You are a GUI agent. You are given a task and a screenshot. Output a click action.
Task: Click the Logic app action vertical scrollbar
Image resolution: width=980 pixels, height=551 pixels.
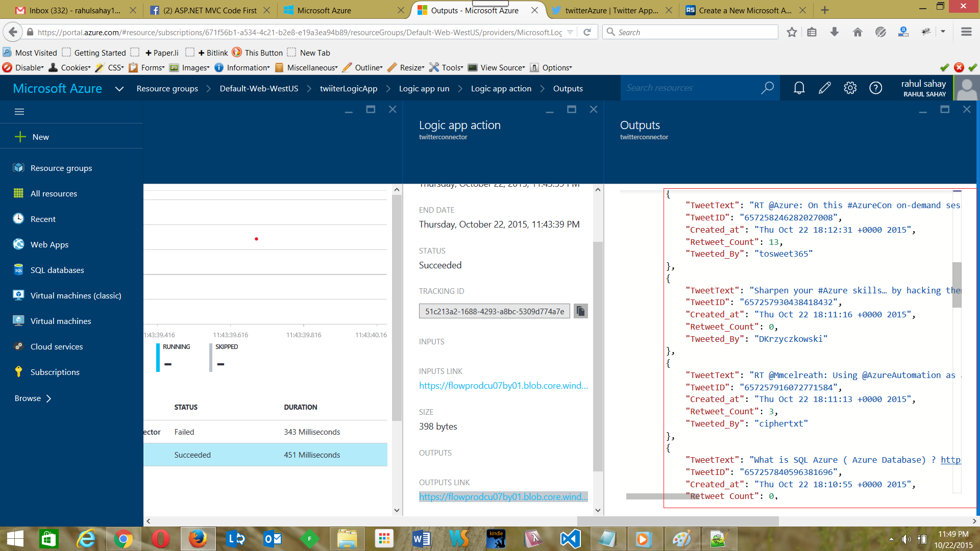[598, 356]
